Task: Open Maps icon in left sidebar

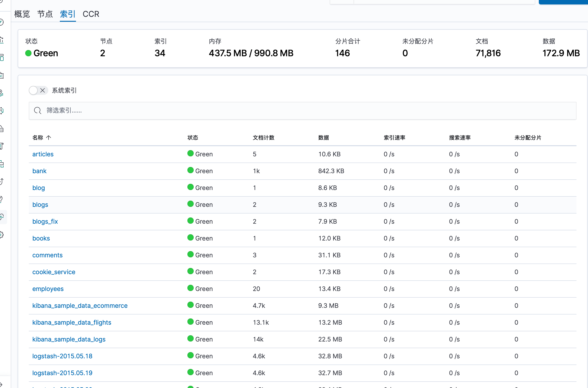Action: [2, 93]
